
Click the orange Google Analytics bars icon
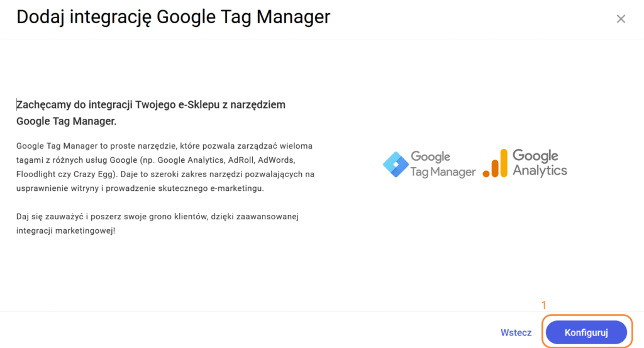(x=495, y=163)
